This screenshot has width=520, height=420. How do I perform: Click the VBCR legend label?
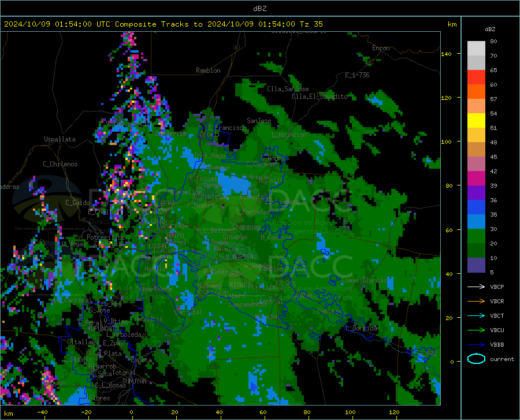tap(497, 302)
